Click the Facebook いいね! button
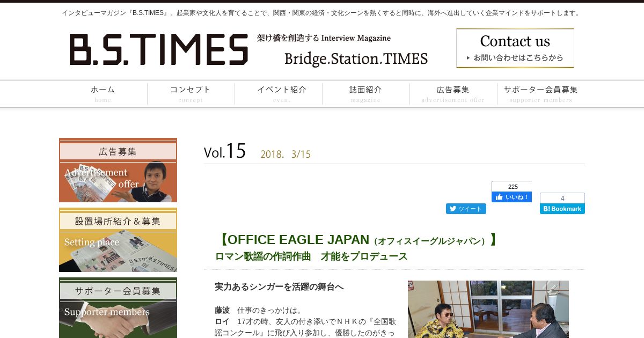 (x=511, y=197)
